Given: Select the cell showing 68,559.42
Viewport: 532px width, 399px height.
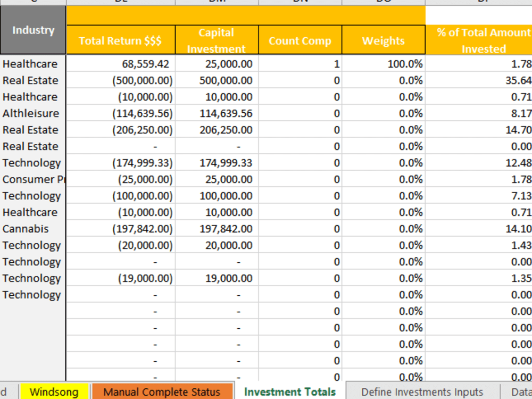Looking at the screenshot, I should pyautogui.click(x=120, y=64).
